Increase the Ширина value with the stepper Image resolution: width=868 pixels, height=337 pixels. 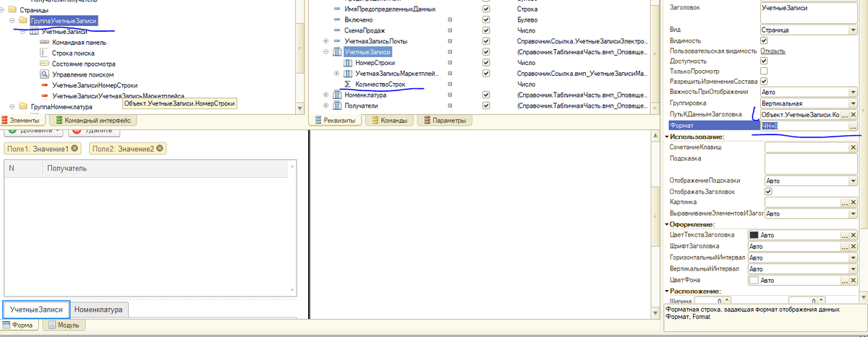(x=728, y=299)
